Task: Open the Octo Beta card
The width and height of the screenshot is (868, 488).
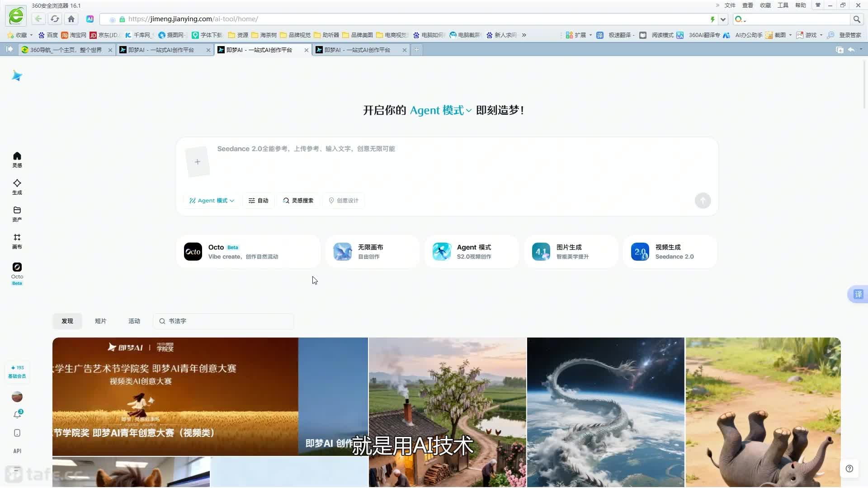Action: [248, 252]
